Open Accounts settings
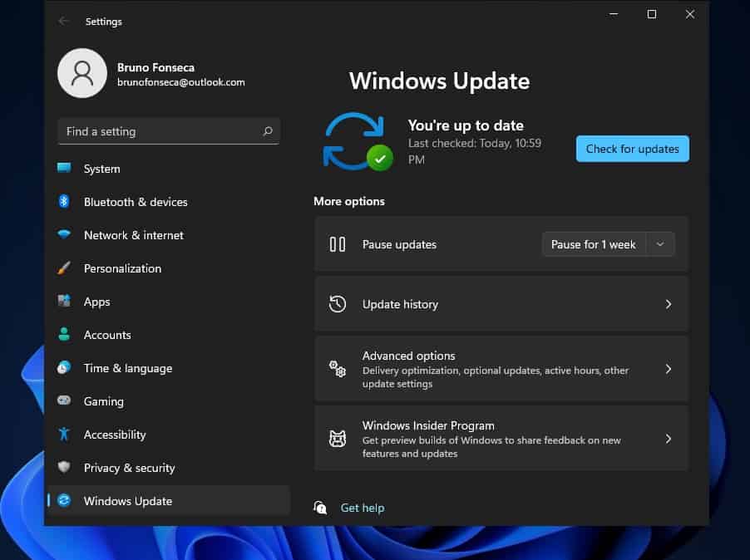 click(169, 335)
